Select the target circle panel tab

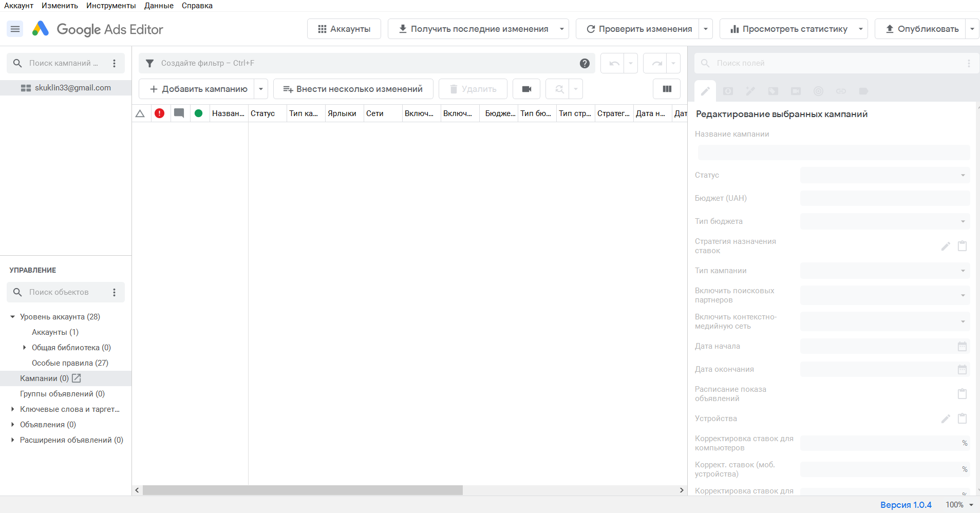point(818,91)
